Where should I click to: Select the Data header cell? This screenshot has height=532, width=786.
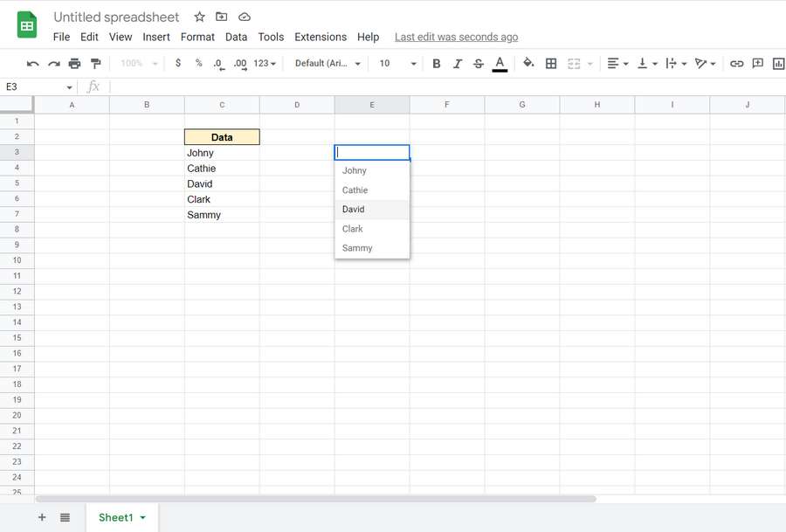[222, 137]
